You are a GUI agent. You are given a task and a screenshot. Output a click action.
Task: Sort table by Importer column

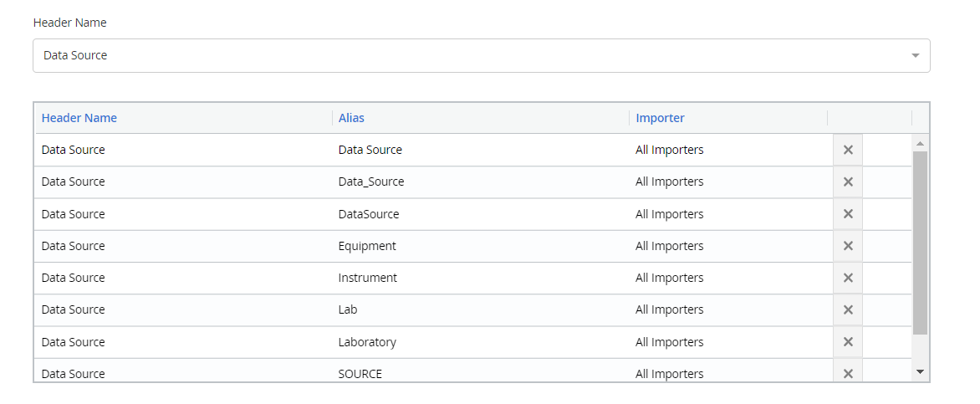(660, 118)
